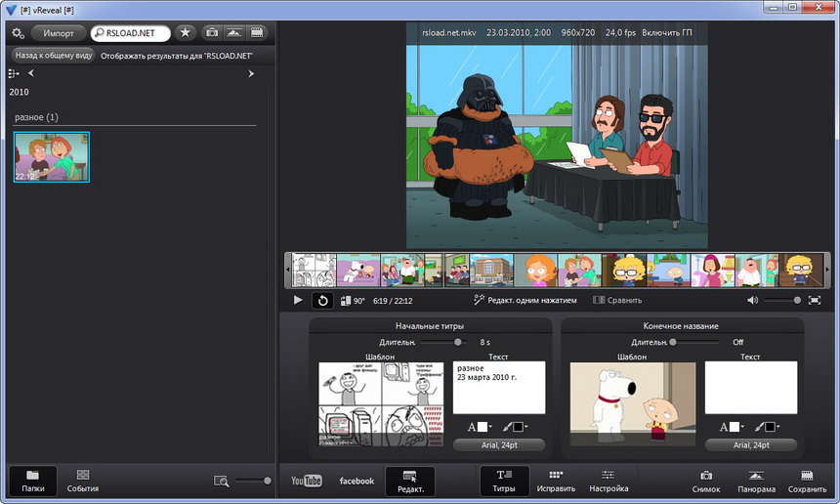Click the Снимок snapshot button

point(706,481)
